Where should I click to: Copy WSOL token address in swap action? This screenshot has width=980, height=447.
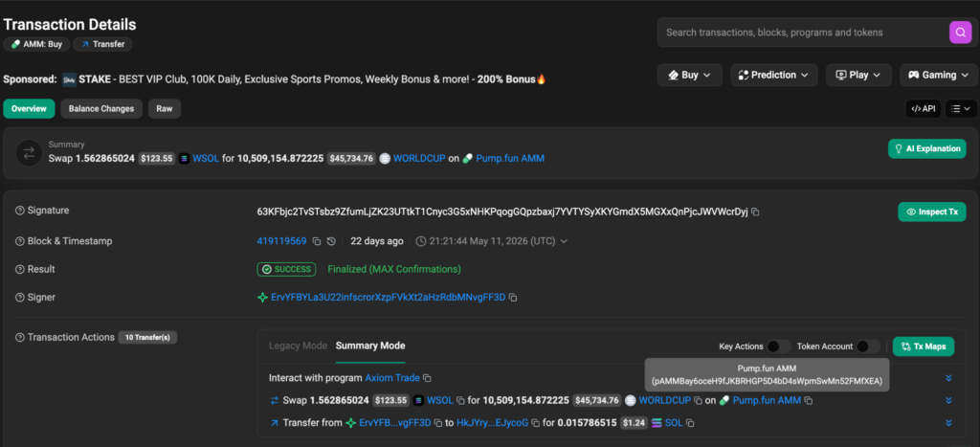coord(460,401)
